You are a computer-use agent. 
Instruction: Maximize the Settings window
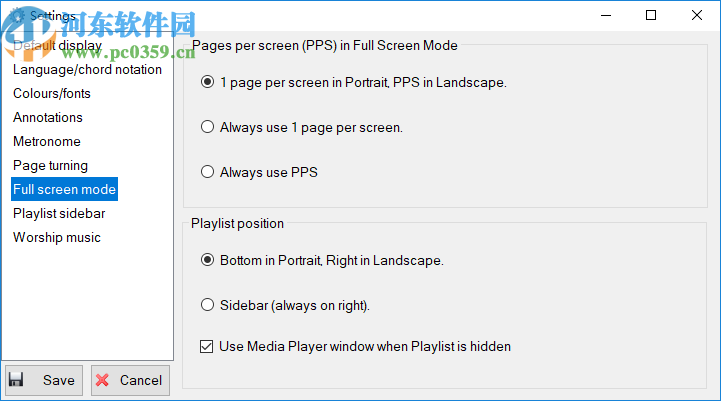[651, 15]
